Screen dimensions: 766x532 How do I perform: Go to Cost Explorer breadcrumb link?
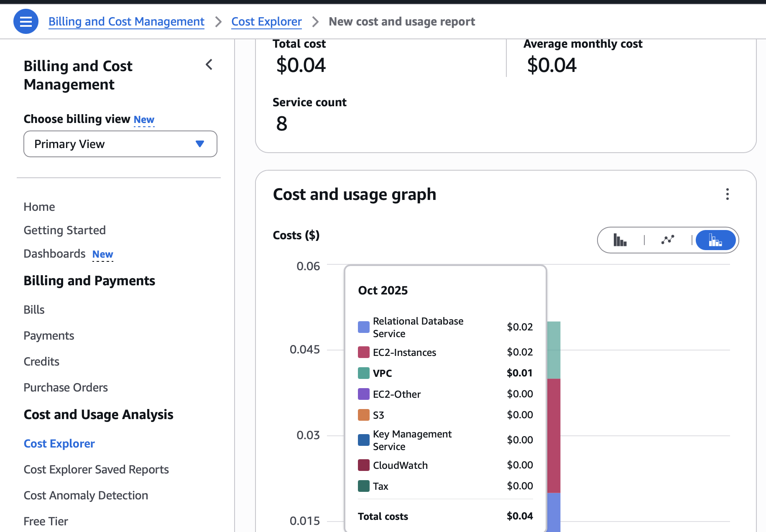click(x=266, y=21)
